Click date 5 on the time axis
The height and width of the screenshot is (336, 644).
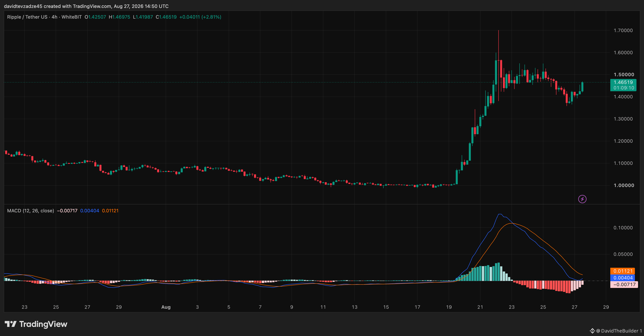229,307
